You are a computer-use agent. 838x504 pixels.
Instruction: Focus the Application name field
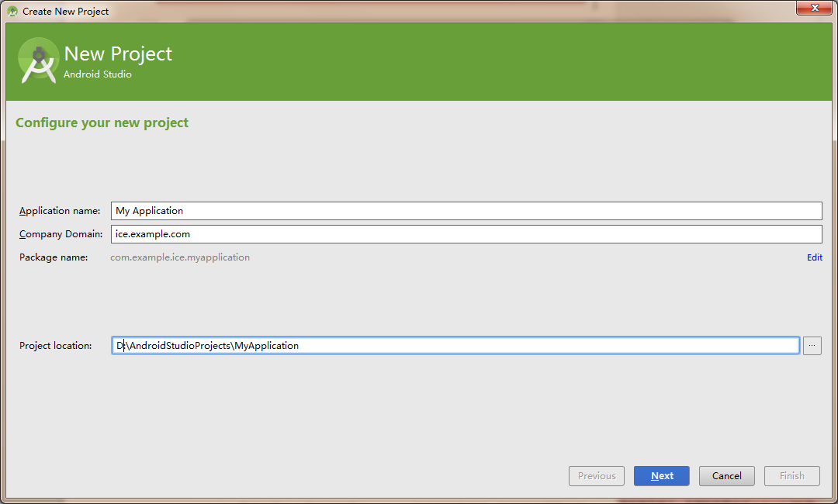466,211
